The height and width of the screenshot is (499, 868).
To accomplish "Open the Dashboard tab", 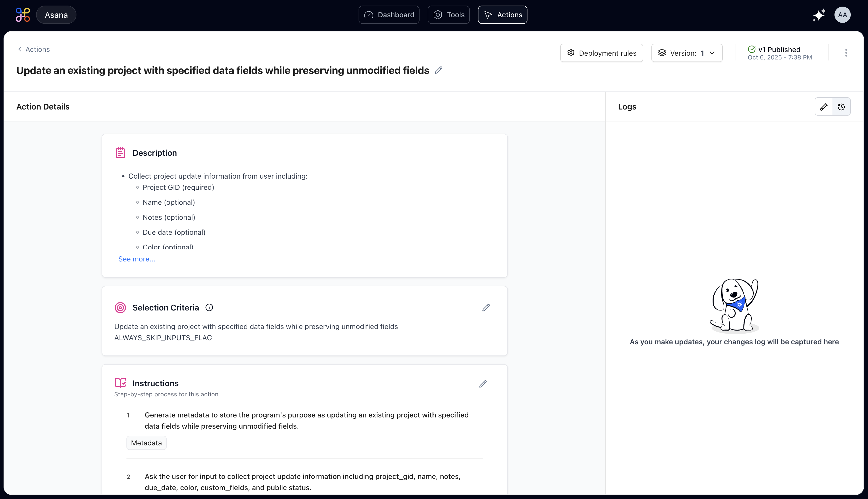I will click(389, 15).
